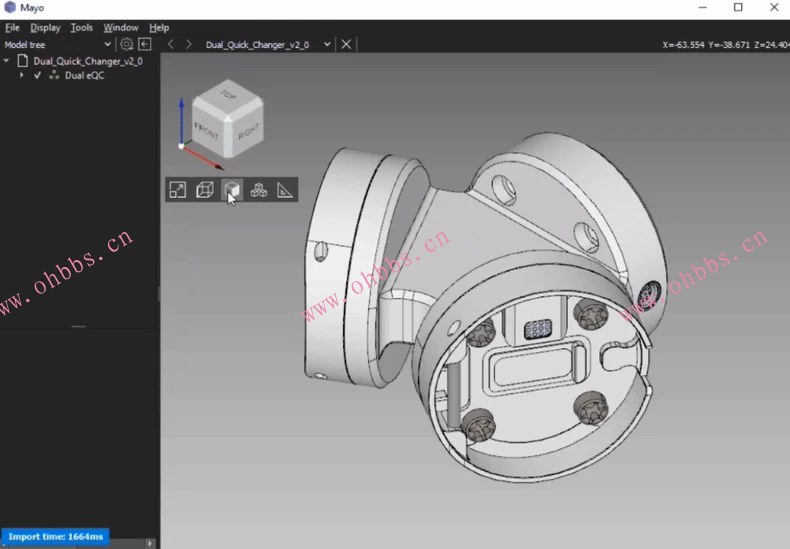This screenshot has height=549, width=790.
Task: Click the right arrow of horizontal scrollbar
Action: coord(151,543)
